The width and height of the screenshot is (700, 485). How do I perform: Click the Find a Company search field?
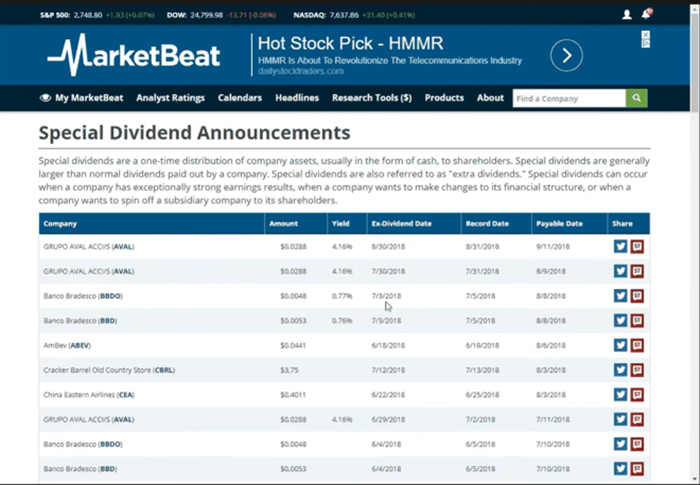click(569, 98)
